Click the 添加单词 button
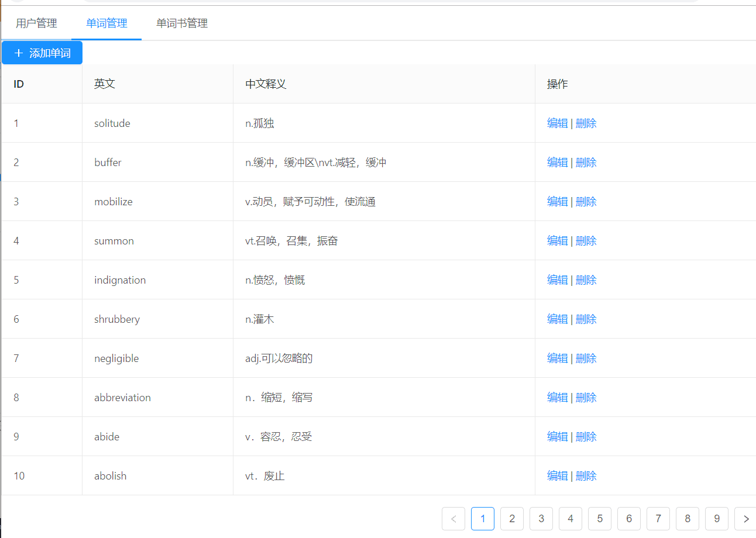The image size is (756, 538). (x=42, y=53)
